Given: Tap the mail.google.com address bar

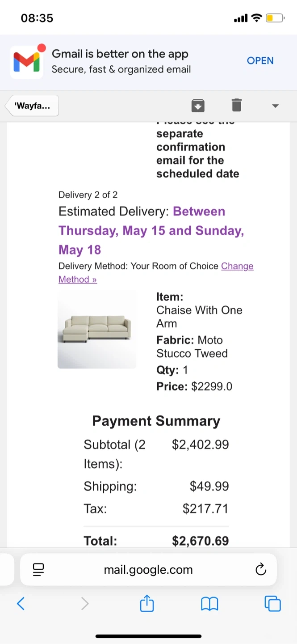Looking at the screenshot, I should 148,570.
